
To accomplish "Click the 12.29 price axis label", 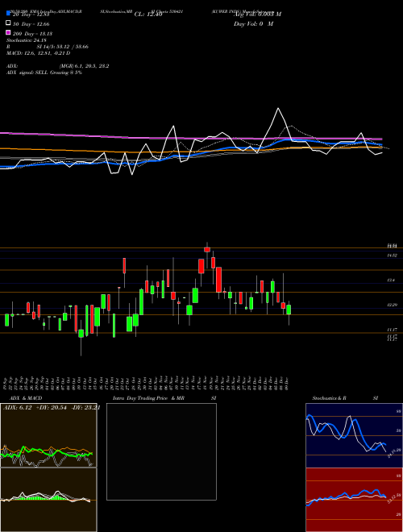I will tap(392, 305).
